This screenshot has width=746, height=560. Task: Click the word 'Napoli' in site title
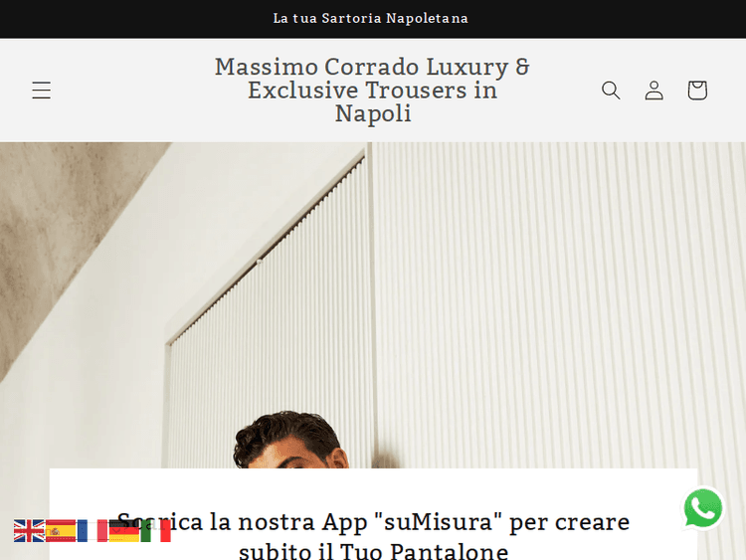[373, 113]
